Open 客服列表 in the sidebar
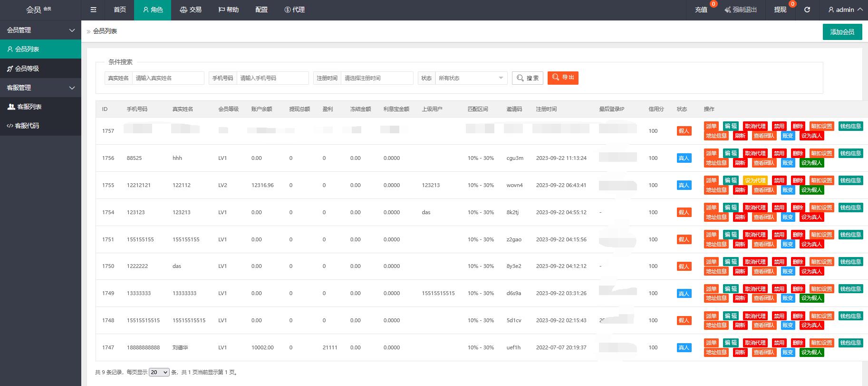The image size is (868, 386). coord(40,107)
